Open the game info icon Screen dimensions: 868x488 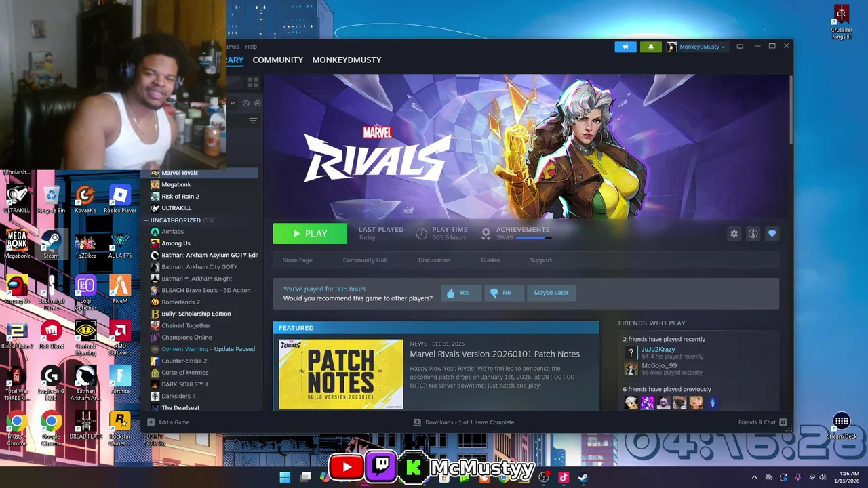tap(753, 233)
